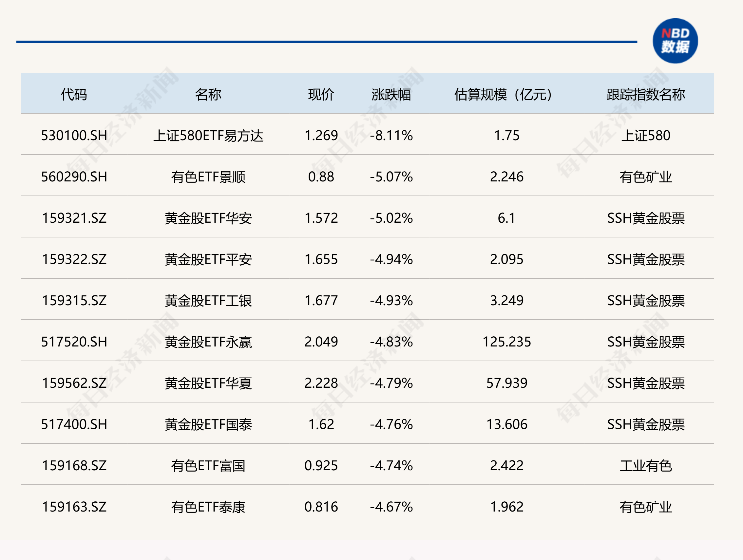The image size is (743, 560).
Task: Click the estimated scale 57.939
Action: point(506,383)
